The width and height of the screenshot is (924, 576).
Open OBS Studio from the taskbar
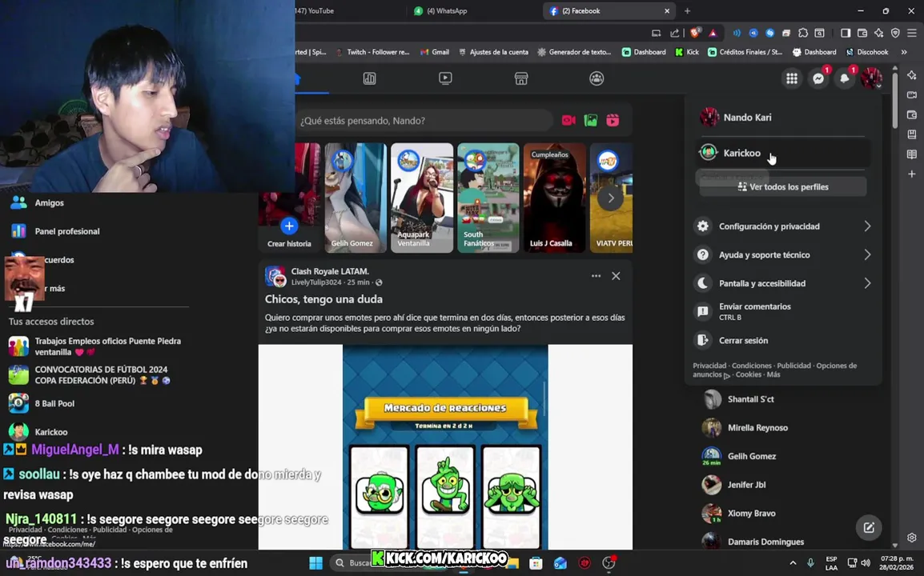[609, 563]
